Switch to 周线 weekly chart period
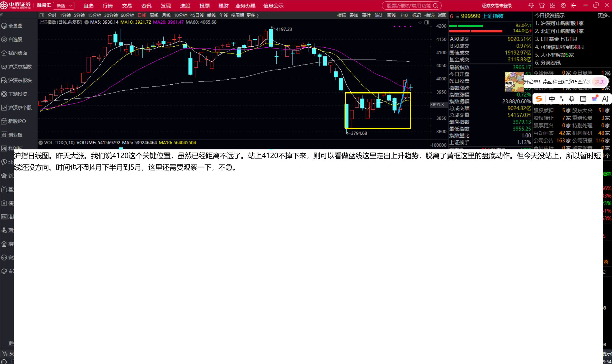This screenshot has width=612, height=364. tap(154, 15)
